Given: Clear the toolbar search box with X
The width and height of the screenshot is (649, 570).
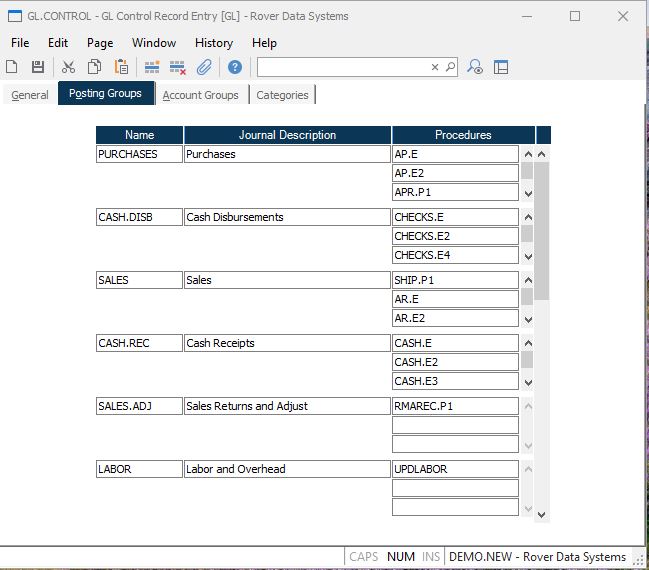Looking at the screenshot, I should [435, 67].
